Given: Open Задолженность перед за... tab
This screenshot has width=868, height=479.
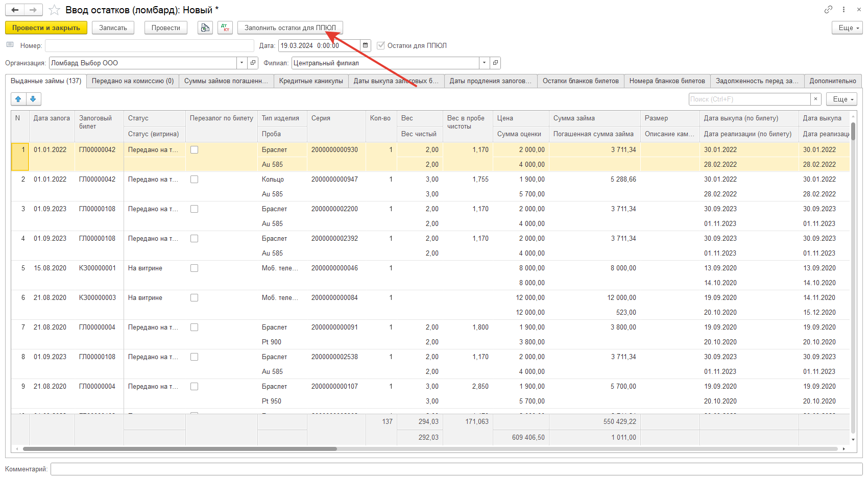Looking at the screenshot, I should click(757, 81).
